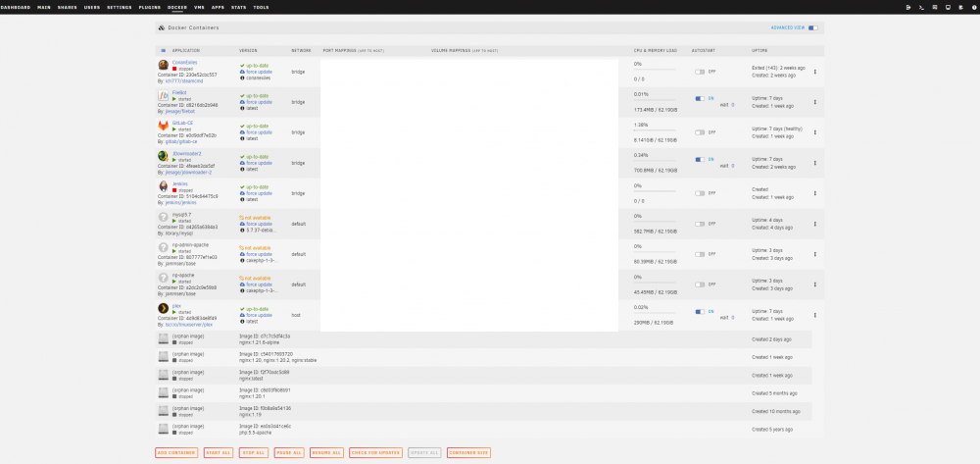Screen dimensions: 980x464
Task: Click the rp-apache question-mark icon
Action: tap(163, 278)
